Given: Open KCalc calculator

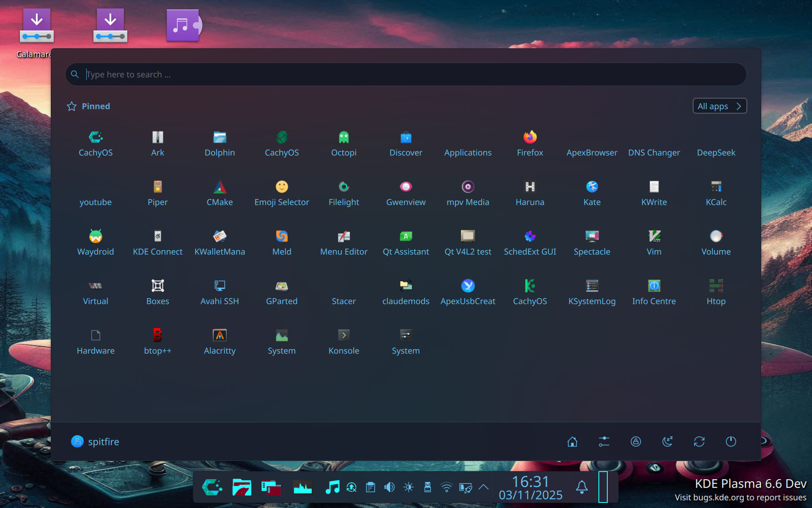Looking at the screenshot, I should [716, 193].
